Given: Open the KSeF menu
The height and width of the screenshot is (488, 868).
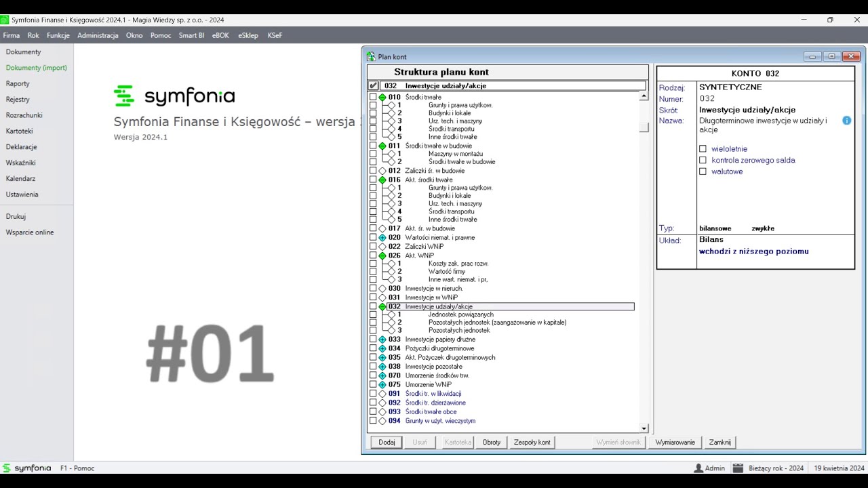Looking at the screenshot, I should [x=275, y=35].
